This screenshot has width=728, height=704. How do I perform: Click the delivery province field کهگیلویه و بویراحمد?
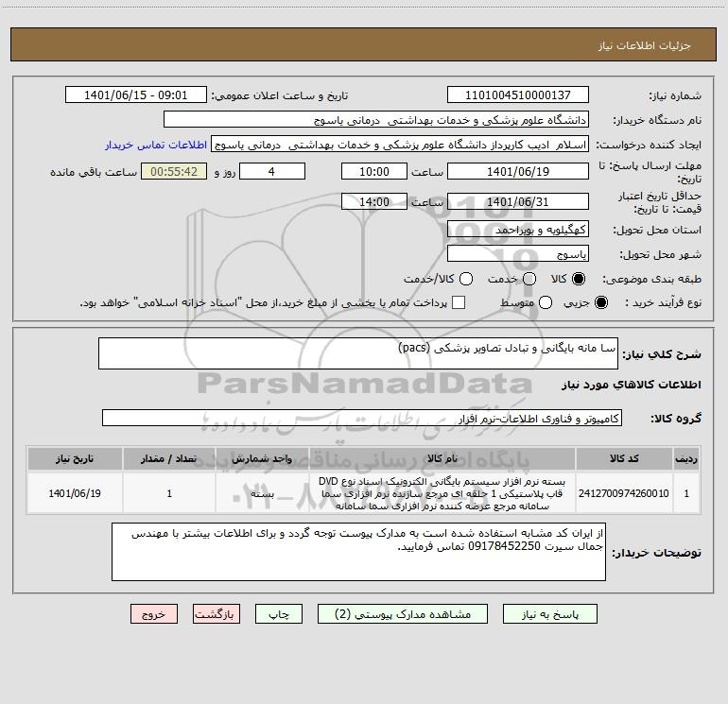pos(518,229)
